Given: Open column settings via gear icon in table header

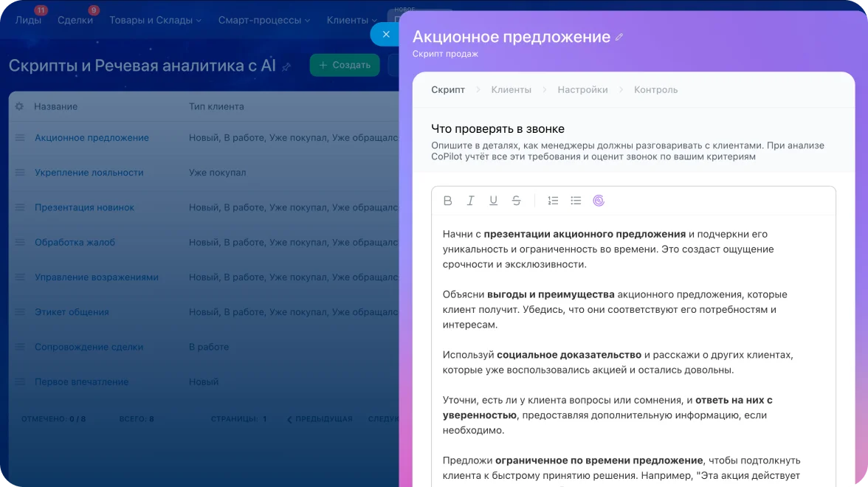Looking at the screenshot, I should [x=18, y=106].
